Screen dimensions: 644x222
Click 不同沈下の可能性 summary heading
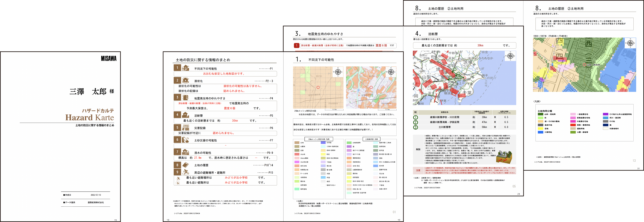(205, 69)
